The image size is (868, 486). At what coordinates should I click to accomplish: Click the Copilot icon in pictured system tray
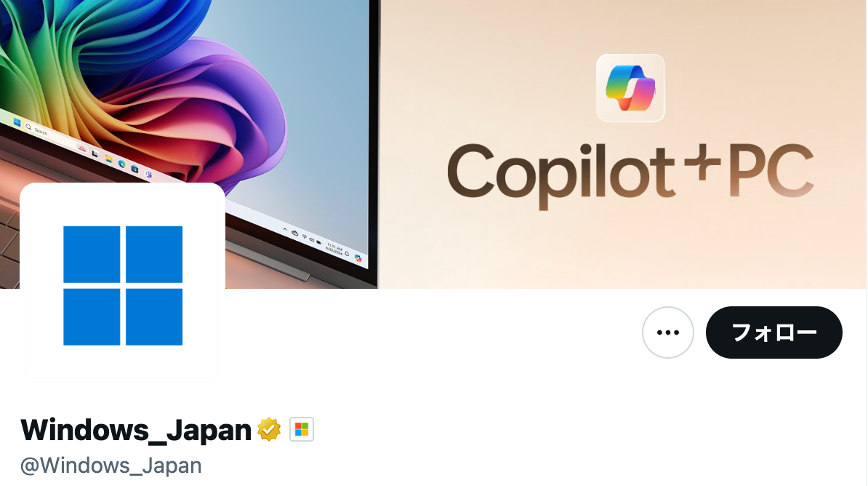point(358,258)
